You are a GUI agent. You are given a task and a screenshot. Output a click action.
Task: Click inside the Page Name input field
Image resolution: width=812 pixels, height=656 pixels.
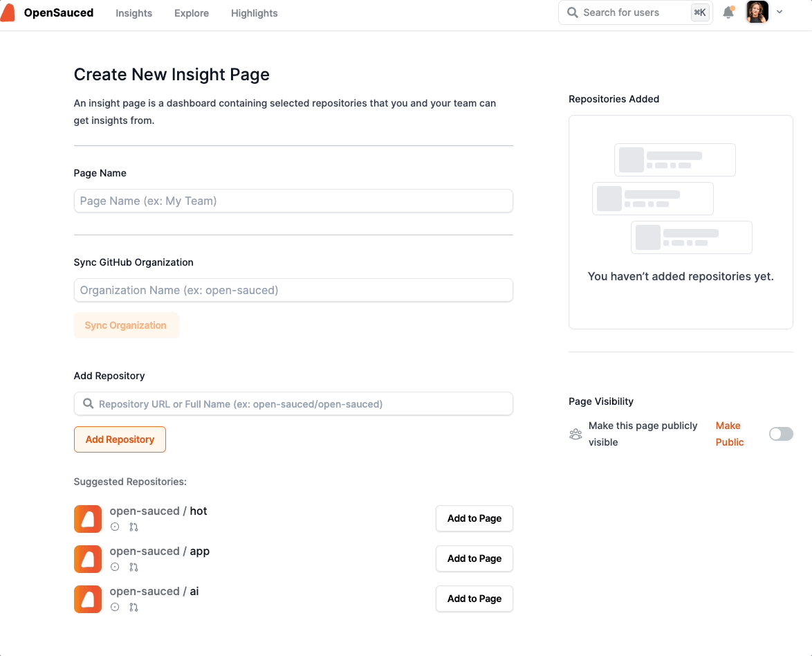coord(293,201)
